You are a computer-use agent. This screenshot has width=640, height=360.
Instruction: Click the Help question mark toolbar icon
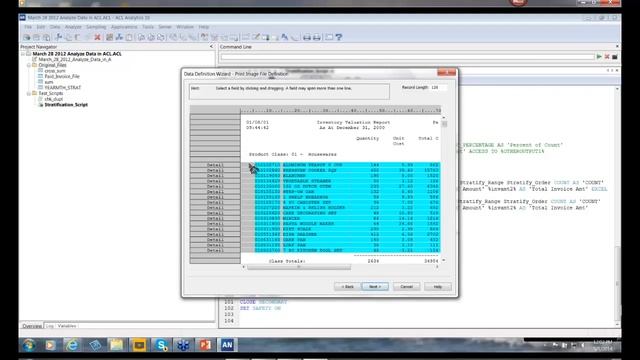tap(339, 37)
